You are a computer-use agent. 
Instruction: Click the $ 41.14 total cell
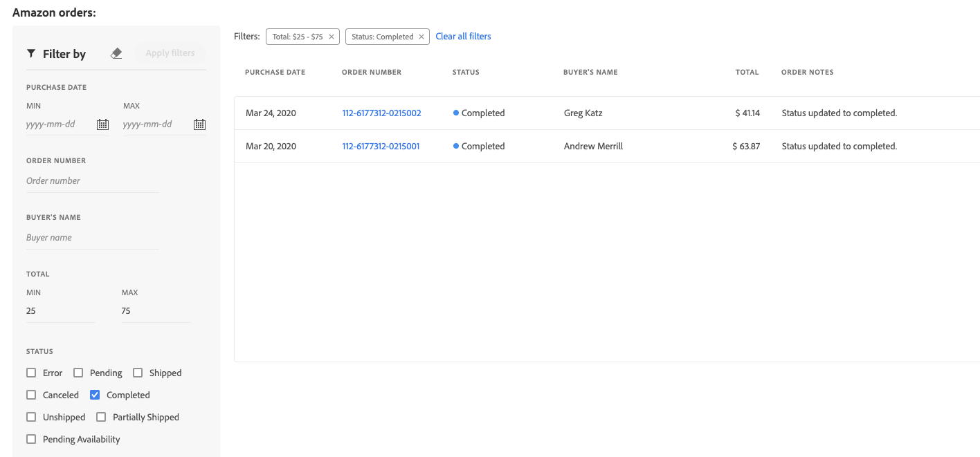[747, 113]
